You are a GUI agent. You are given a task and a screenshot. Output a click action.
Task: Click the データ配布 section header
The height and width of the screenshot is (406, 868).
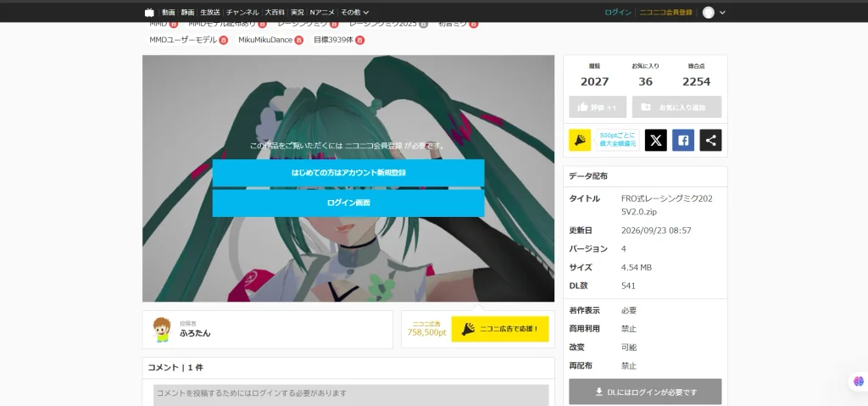pos(588,176)
